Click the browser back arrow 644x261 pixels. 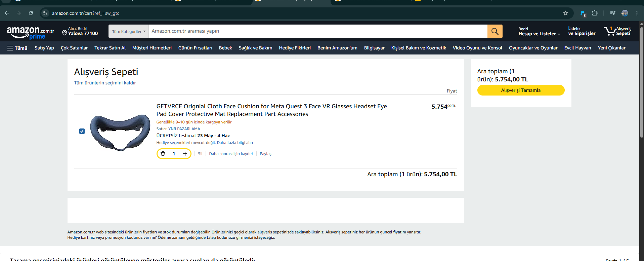[x=7, y=13]
